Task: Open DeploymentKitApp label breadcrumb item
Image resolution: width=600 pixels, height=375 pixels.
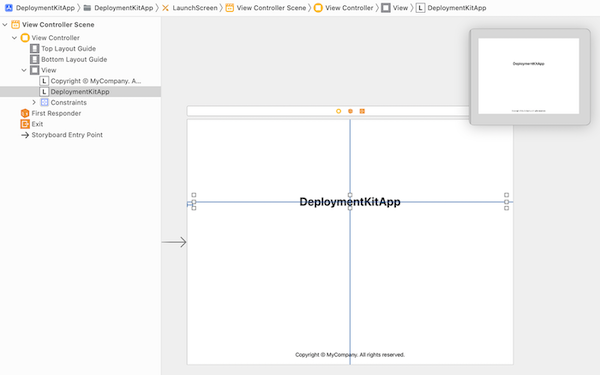Action: pyautogui.click(x=457, y=8)
